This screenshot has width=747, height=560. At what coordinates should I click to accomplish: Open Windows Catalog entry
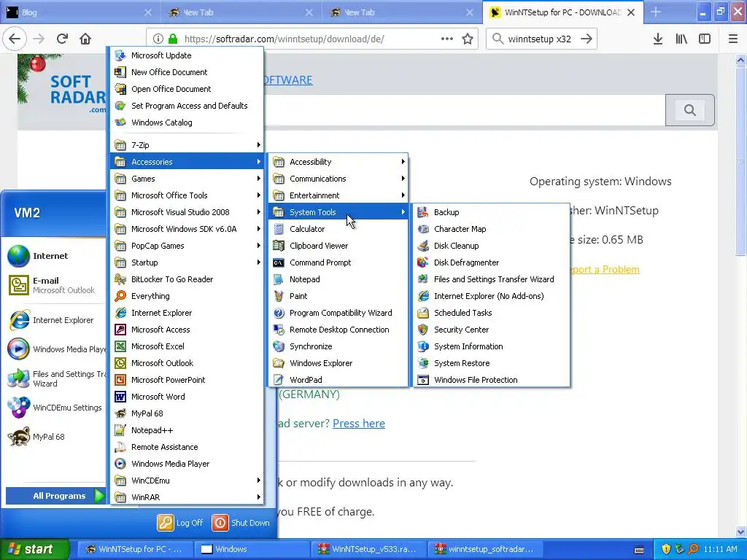[x=187, y=122]
